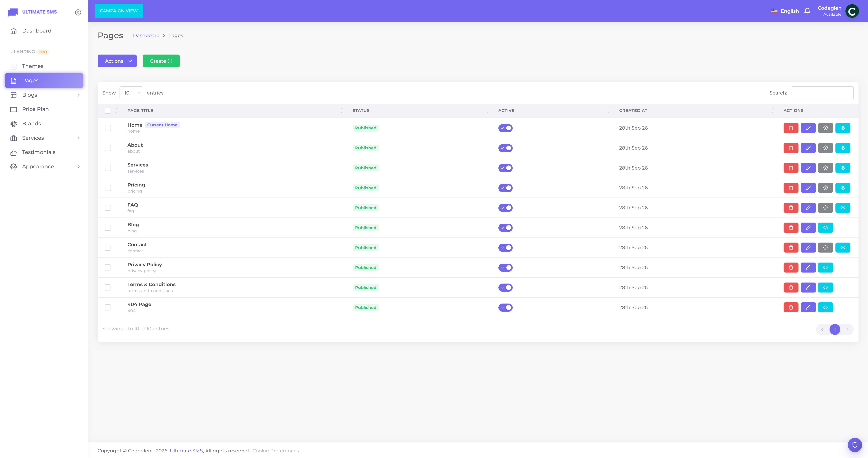Toggle active switch for About page
868x458 pixels.
point(505,148)
